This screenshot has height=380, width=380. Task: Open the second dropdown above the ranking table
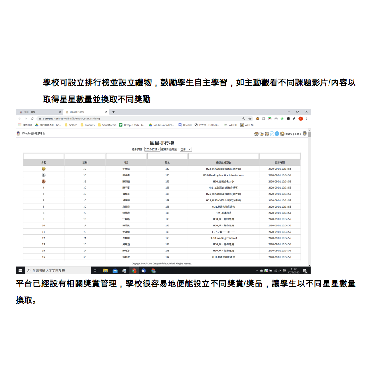pos(185,149)
